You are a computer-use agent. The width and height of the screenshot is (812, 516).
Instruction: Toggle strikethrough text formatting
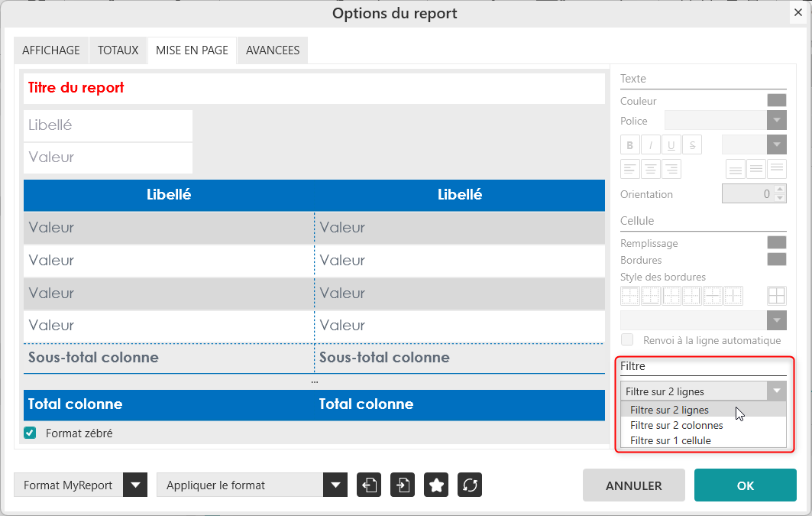(692, 144)
